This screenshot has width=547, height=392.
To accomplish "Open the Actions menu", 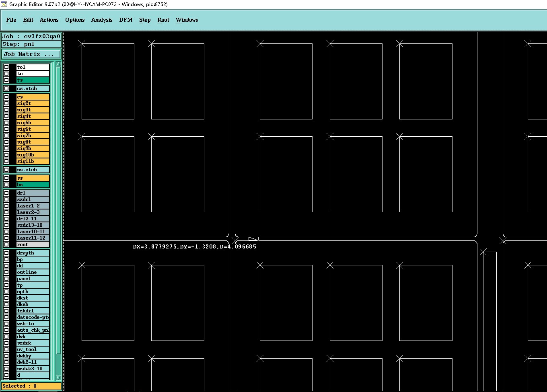I will (x=49, y=20).
